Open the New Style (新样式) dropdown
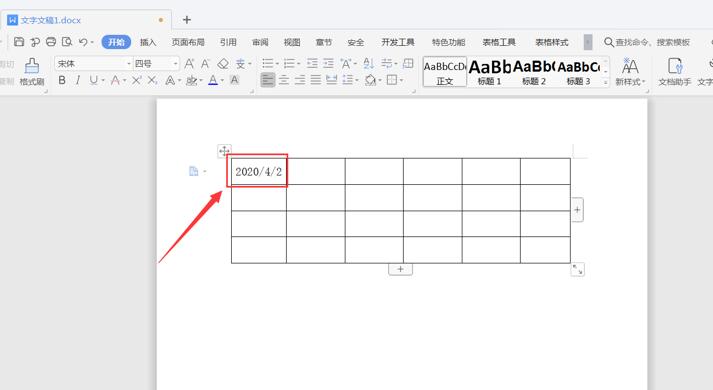Viewport: 713px width, 390px height. pyautogui.click(x=630, y=72)
